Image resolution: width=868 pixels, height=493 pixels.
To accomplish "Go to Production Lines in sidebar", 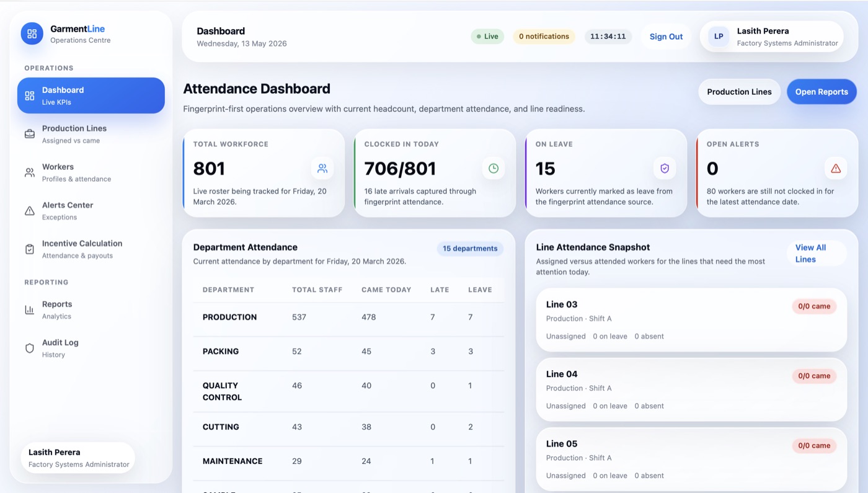I will 91,134.
